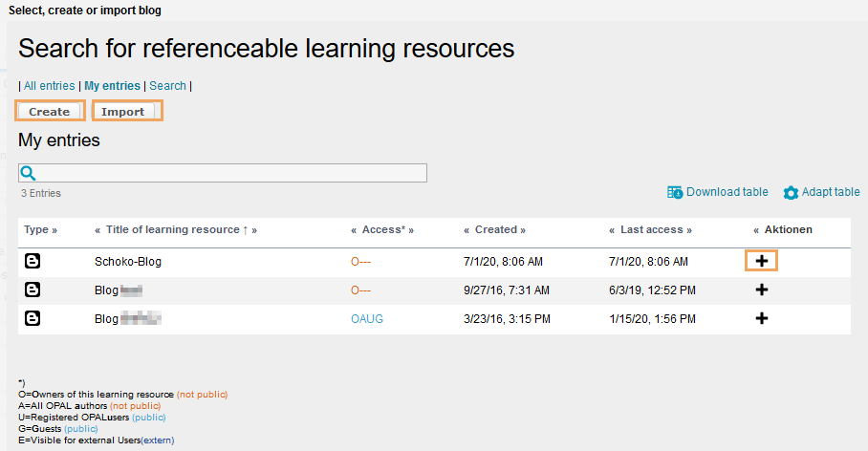
Task: Click blog type icon in Schoko-Blog row
Action: [x=32, y=261]
